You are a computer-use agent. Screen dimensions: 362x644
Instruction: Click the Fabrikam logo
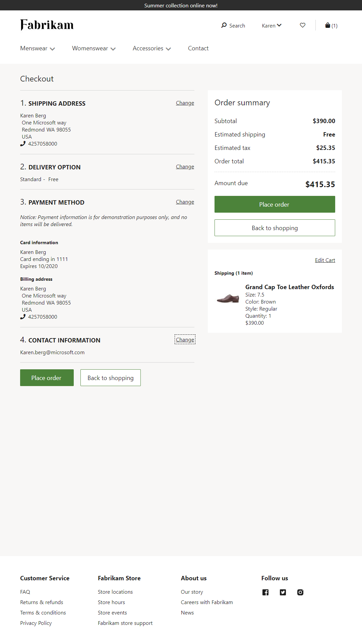coord(47,25)
